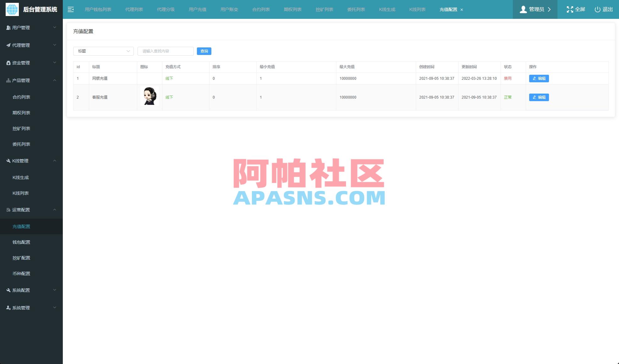The width and height of the screenshot is (619, 364).
Task: Click the 管理员 user avatar icon
Action: 523,9
